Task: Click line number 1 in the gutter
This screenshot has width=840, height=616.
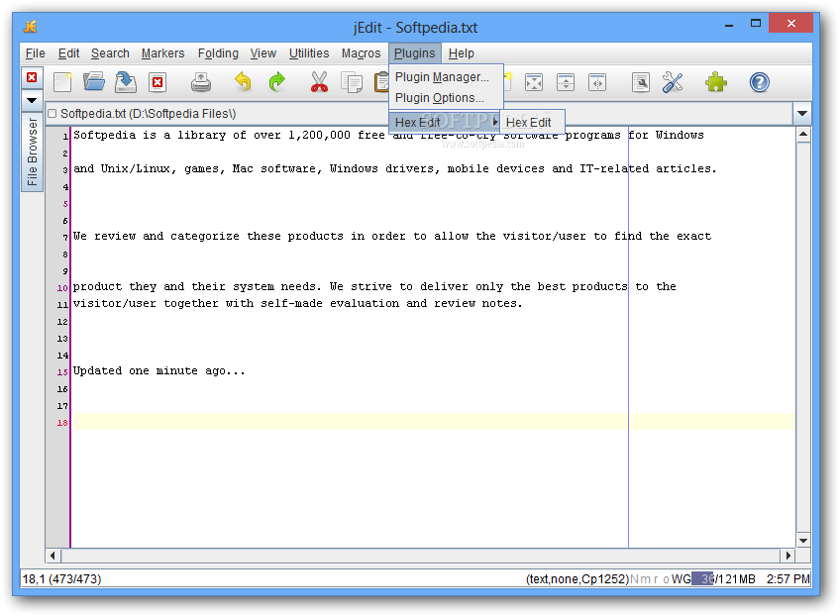Action: point(65,137)
